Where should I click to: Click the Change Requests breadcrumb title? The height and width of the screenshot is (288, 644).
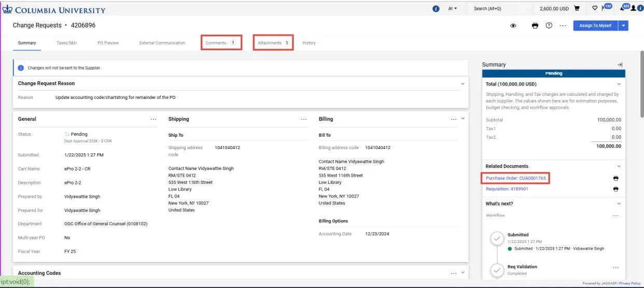(37, 25)
